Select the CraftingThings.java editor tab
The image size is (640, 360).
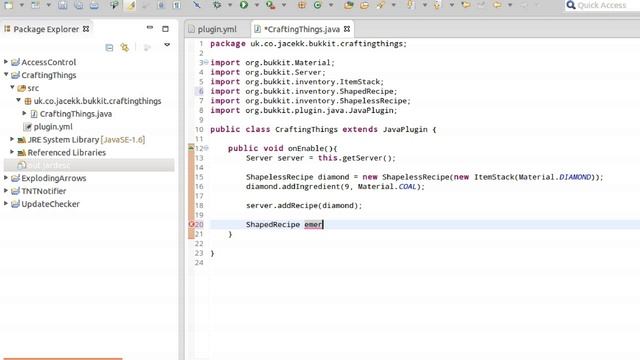click(x=302, y=29)
